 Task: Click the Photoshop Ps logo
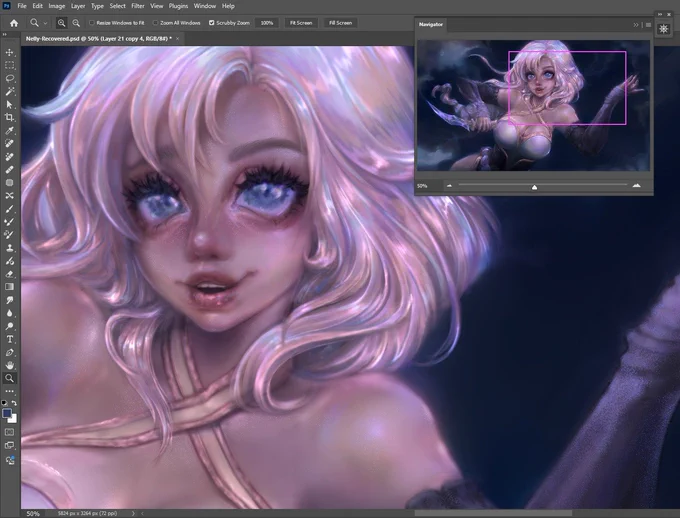(7, 6)
